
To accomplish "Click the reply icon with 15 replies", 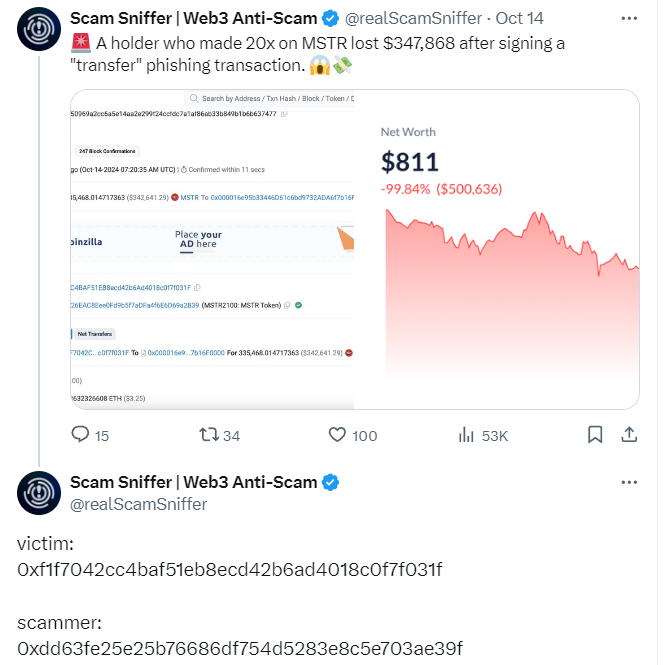I will tap(81, 435).
